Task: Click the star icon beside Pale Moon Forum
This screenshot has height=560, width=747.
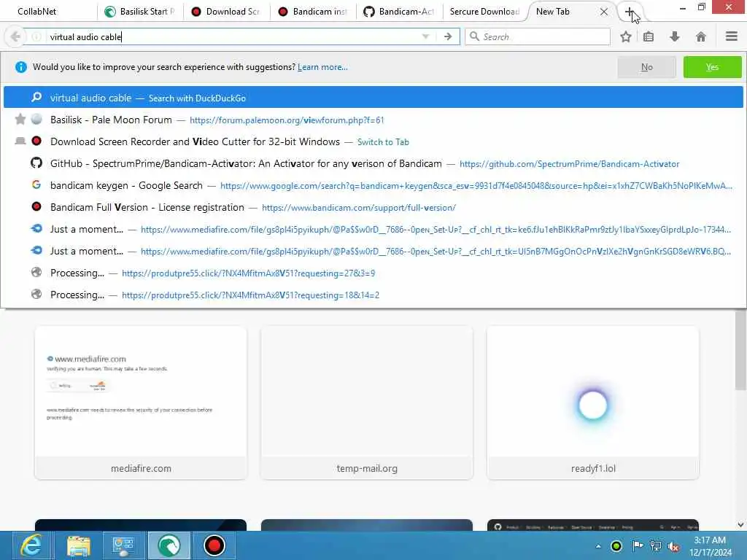Action: pyautogui.click(x=20, y=119)
